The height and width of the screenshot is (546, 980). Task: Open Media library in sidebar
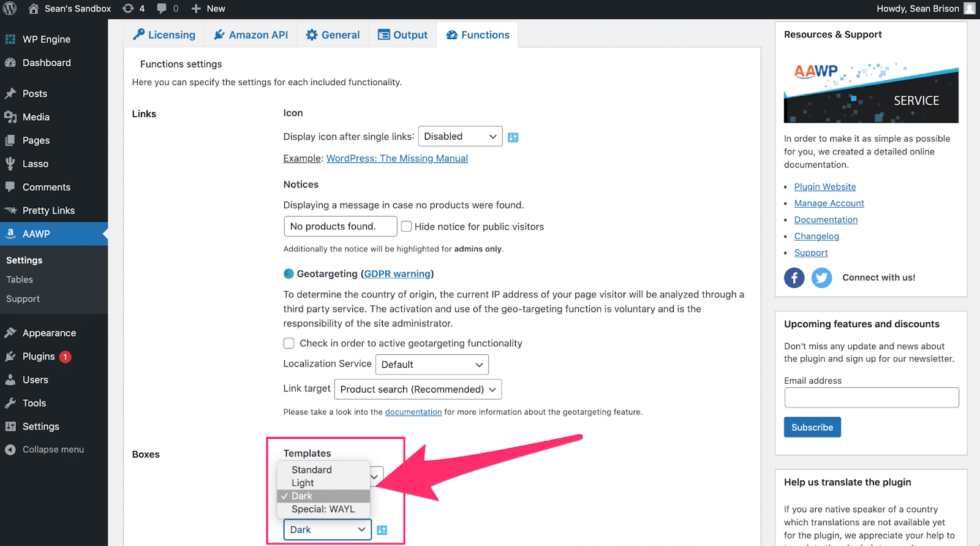(54, 117)
